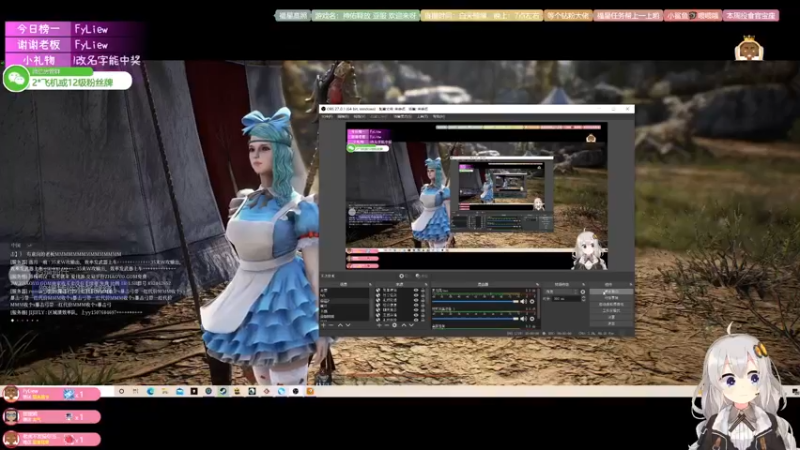Open the first menu (File) in the OBS menu bar
Viewport: 800px width, 450px height.
pos(327,116)
